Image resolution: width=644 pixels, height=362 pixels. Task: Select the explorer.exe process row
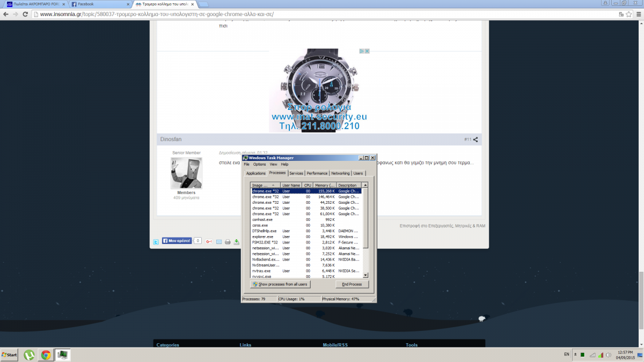click(307, 237)
